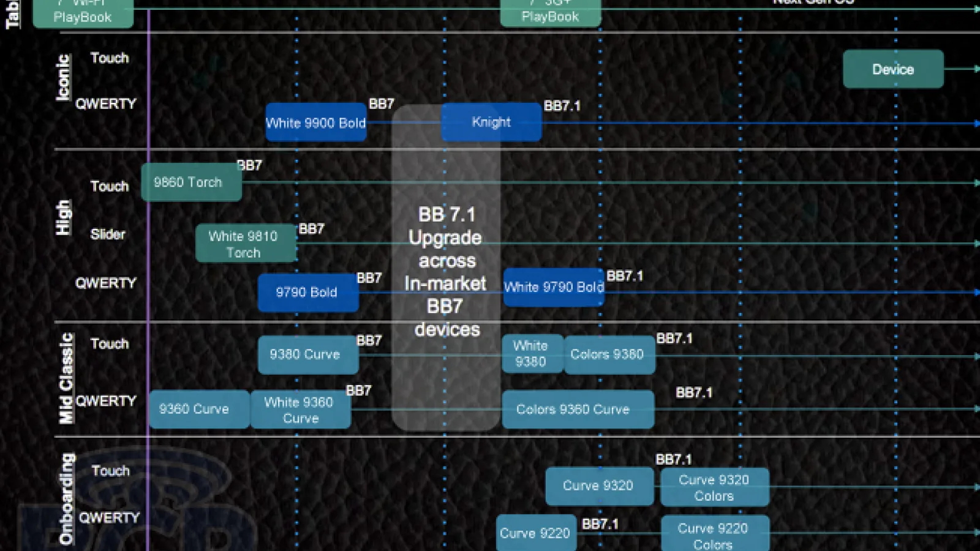
Task: Select the White 9790 Bold box
Action: tap(554, 287)
